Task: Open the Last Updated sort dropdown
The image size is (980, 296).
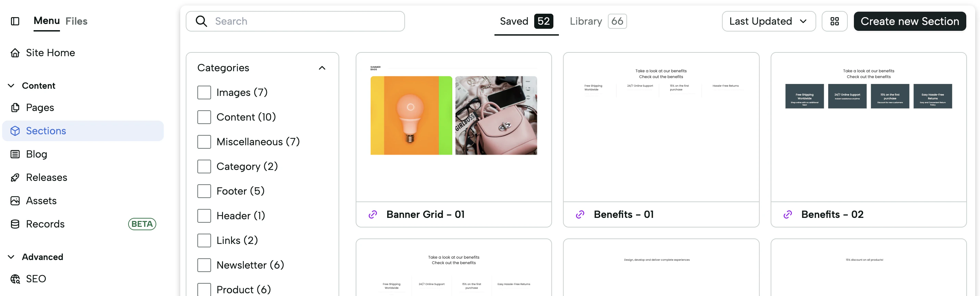Action: click(769, 21)
